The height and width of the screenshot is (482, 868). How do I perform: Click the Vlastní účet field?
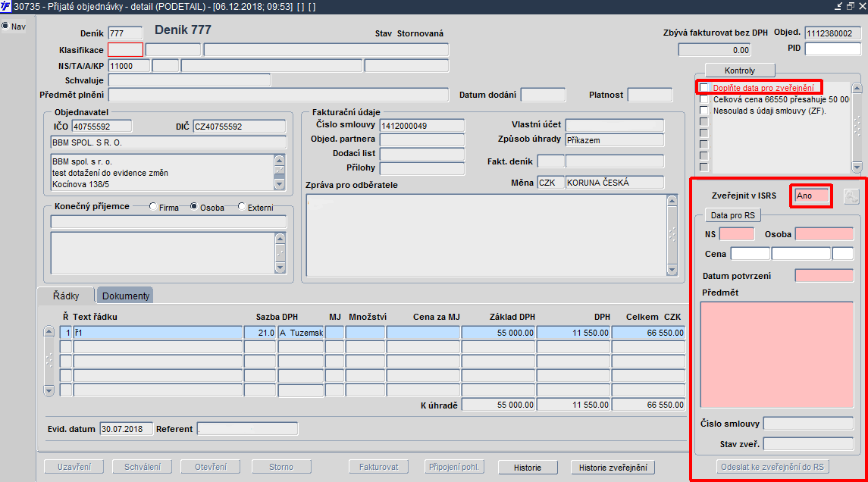click(x=615, y=126)
